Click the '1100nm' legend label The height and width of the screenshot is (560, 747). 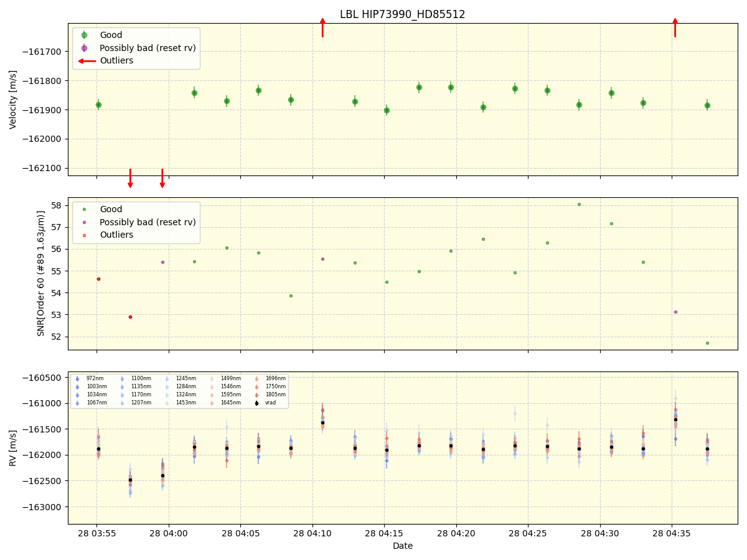pyautogui.click(x=141, y=378)
